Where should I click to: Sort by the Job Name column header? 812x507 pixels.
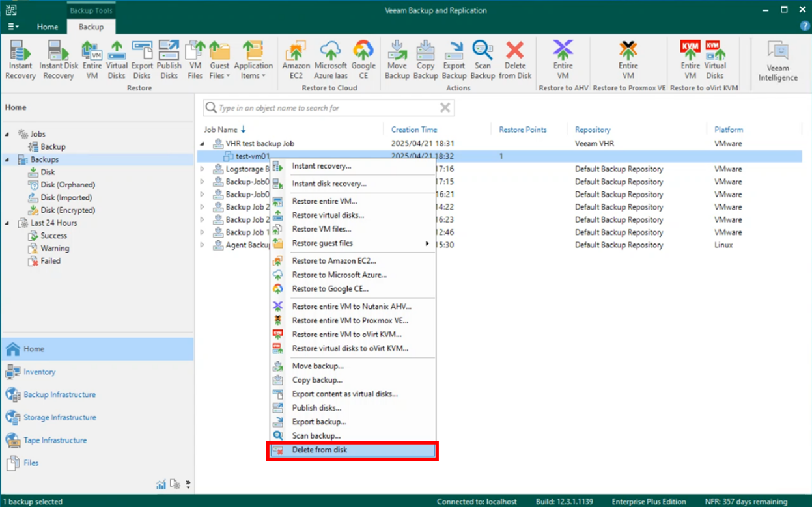click(221, 130)
